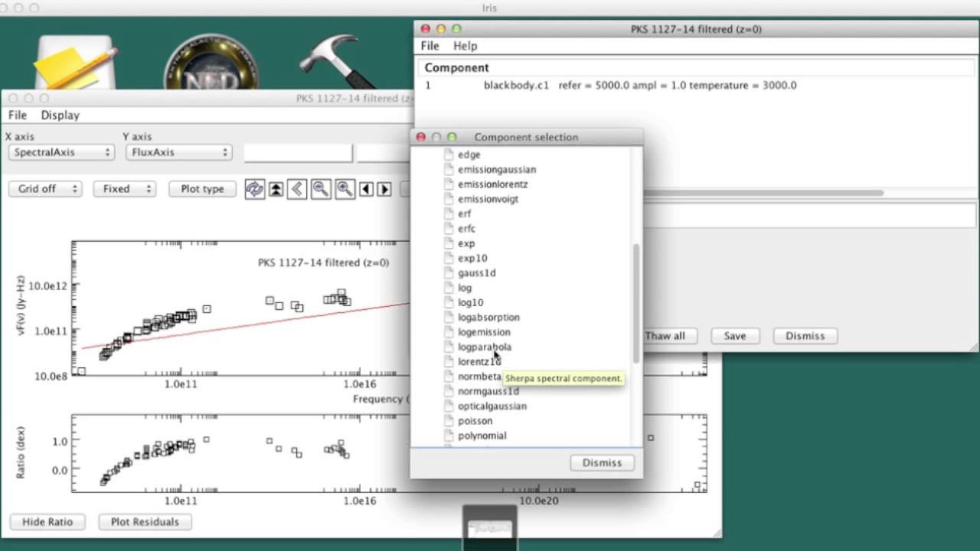Open File menu in fitting window
The image size is (980, 551).
[430, 46]
